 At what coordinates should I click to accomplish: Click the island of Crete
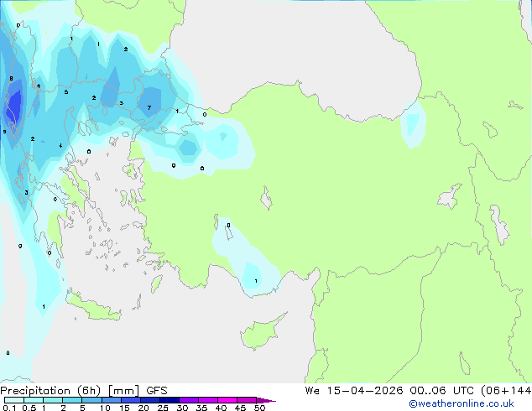[91, 306]
